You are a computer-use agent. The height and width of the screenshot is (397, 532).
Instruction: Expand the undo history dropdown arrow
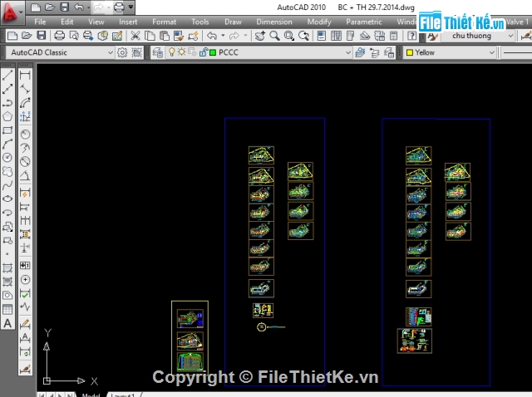(223, 36)
